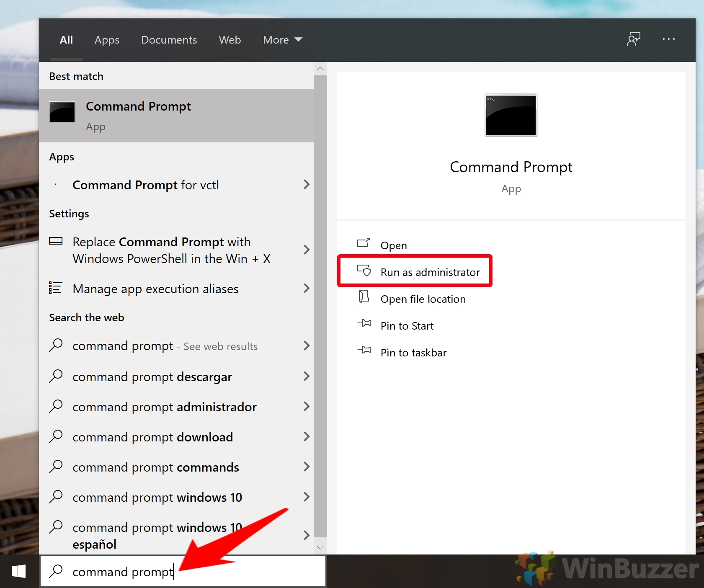Click scroll-up arrow of results list
This screenshot has height=588, width=704.
click(320, 69)
